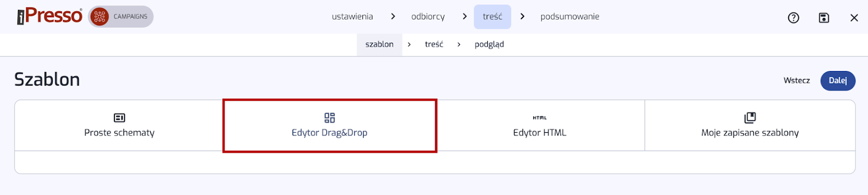
Task: Choose Moje zapisane szablony option
Action: pos(750,126)
